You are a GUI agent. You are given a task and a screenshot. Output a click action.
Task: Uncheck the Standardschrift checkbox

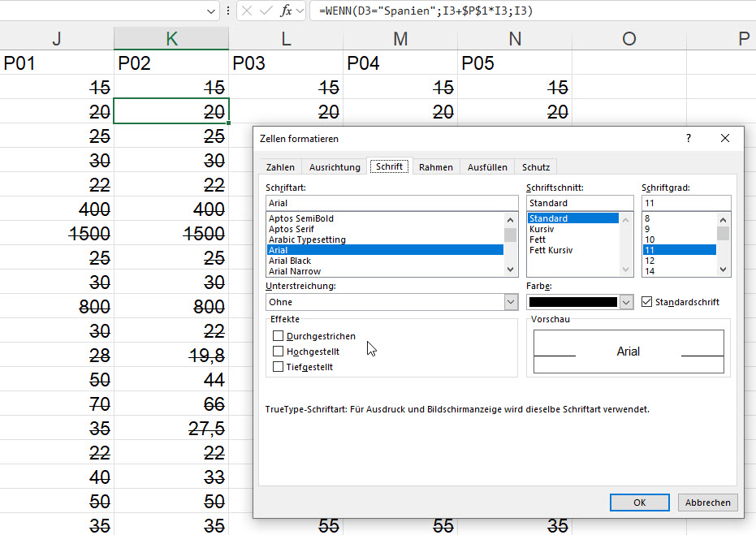pyautogui.click(x=647, y=302)
